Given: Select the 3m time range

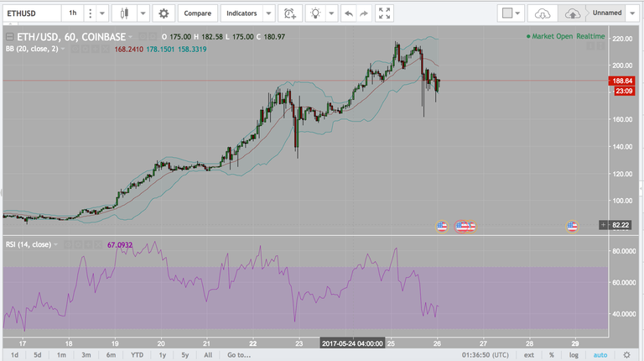Looking at the screenshot, I should coord(86,355).
